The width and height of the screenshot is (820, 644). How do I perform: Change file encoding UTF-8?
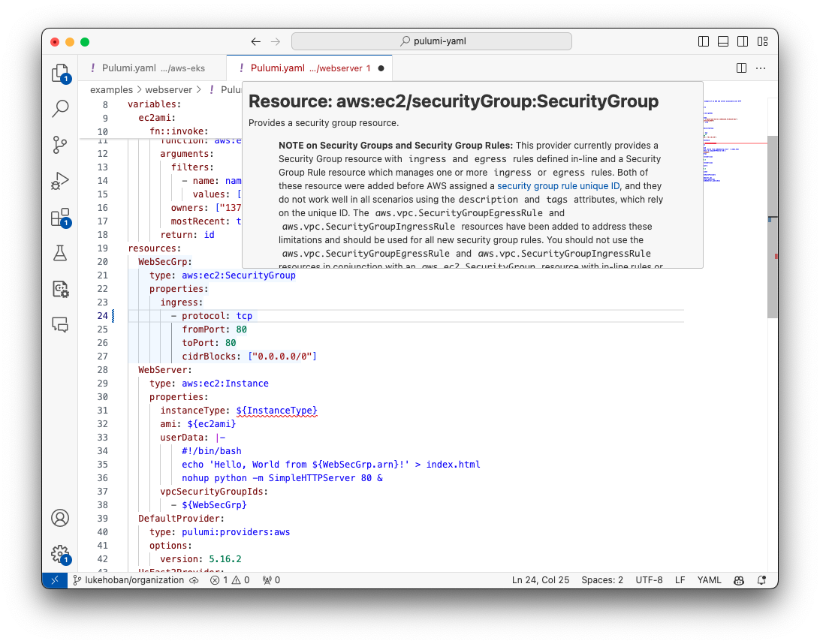[x=649, y=580]
